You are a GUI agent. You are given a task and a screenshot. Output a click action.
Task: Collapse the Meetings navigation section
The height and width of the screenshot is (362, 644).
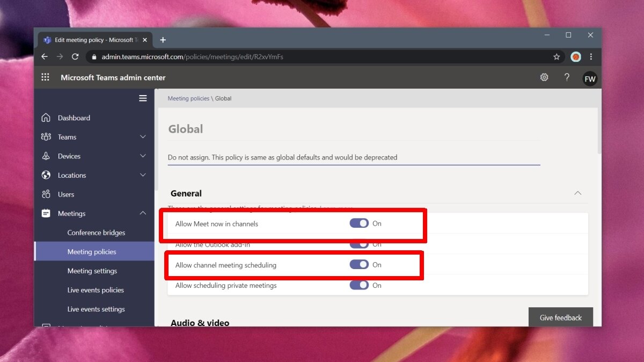coord(143,213)
